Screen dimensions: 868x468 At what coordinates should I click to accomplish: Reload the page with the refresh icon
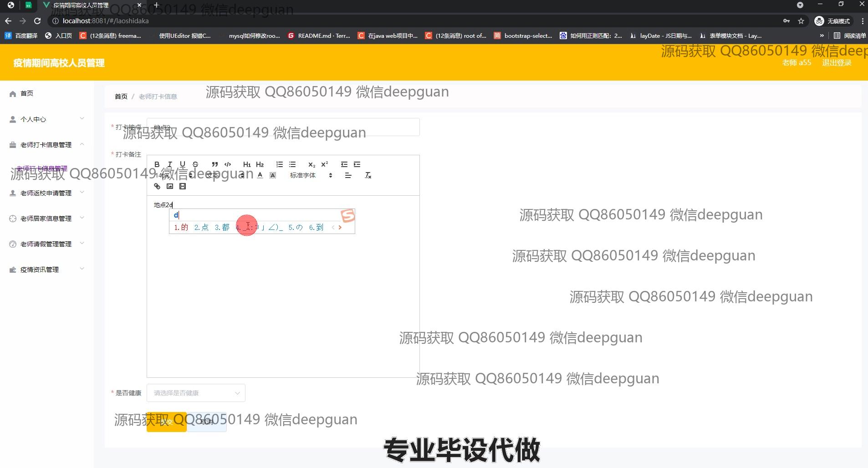pos(37,21)
